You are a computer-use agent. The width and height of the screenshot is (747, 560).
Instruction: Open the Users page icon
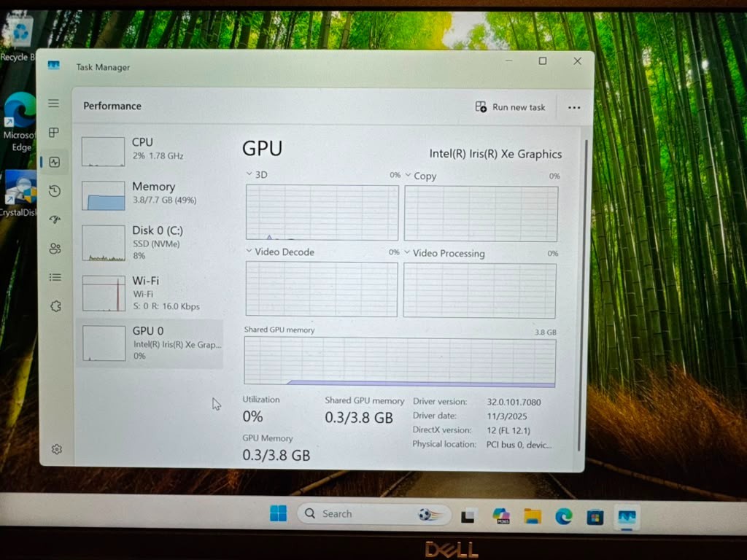(x=55, y=248)
